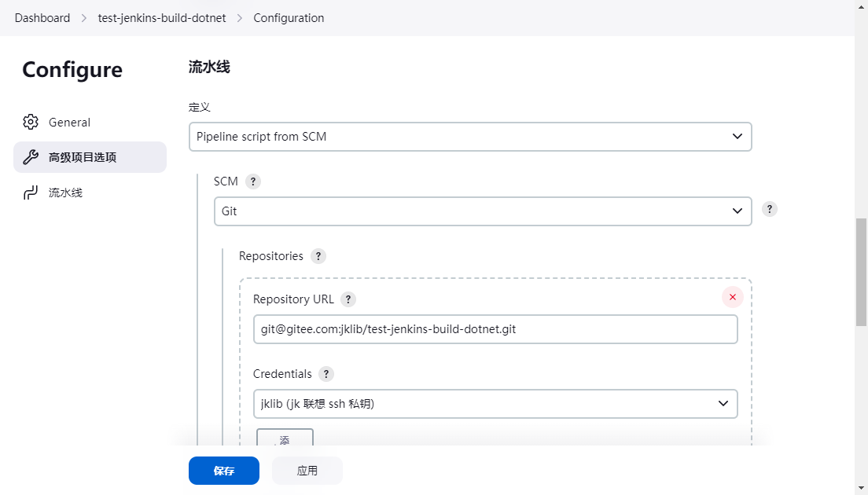This screenshot has width=868, height=495.
Task: Go to Dashboard breadcrumb
Action: (x=42, y=18)
